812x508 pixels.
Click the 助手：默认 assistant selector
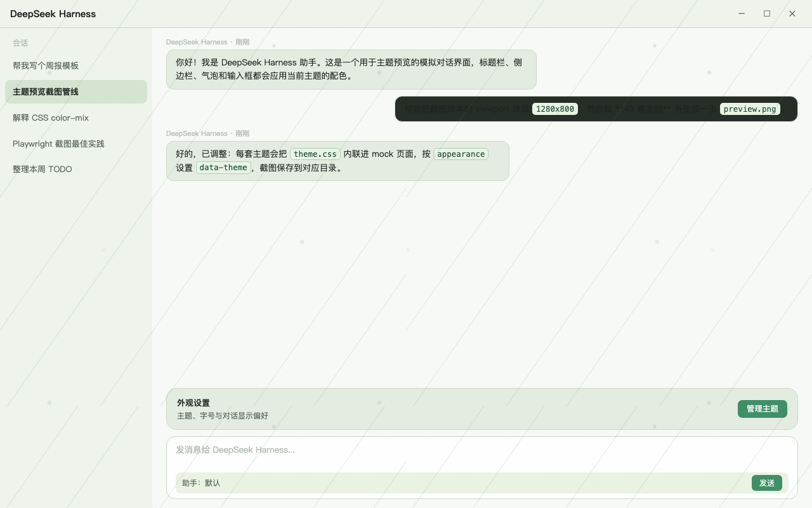click(x=201, y=483)
